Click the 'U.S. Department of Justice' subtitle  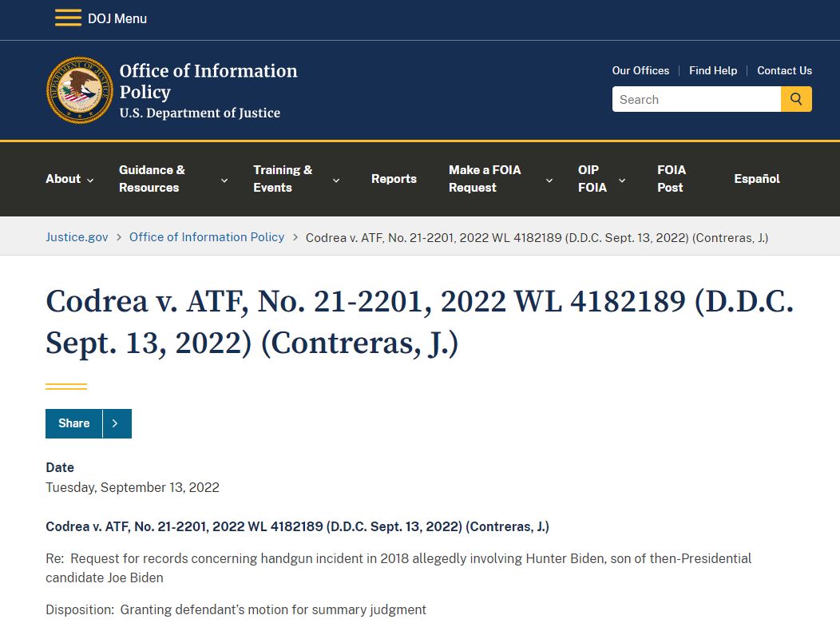click(200, 113)
